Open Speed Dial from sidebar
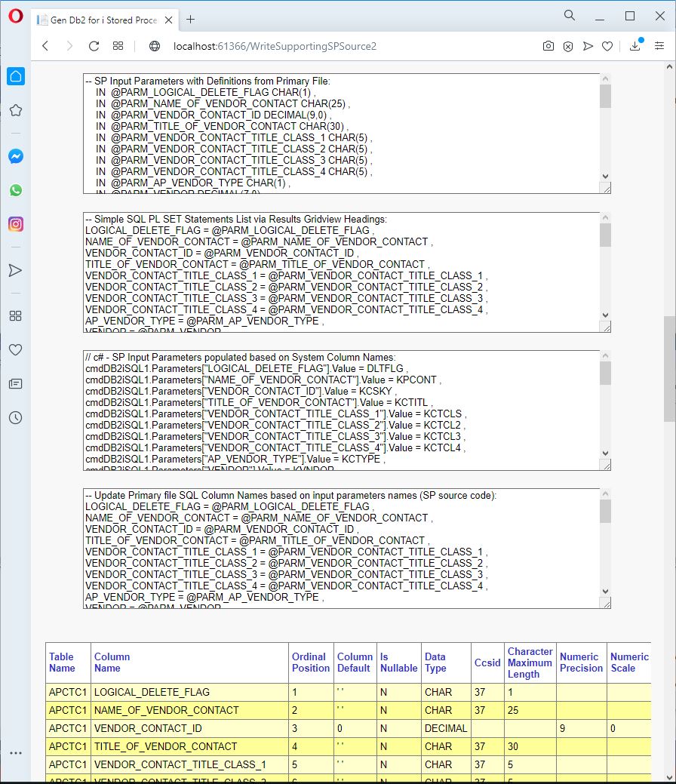The image size is (676, 784). 16,316
